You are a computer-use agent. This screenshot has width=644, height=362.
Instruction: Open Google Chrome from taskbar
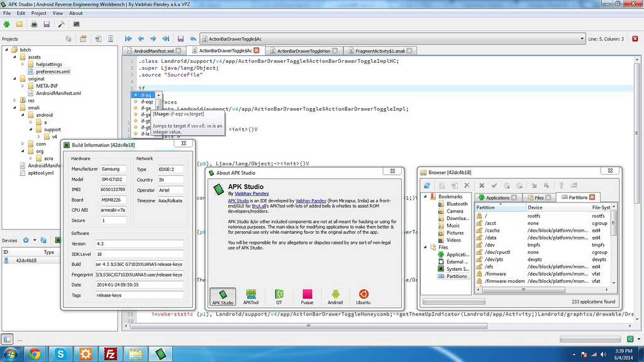35,354
